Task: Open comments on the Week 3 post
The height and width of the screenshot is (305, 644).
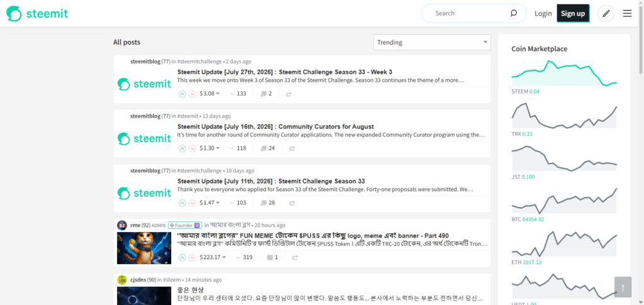Action: (266, 94)
